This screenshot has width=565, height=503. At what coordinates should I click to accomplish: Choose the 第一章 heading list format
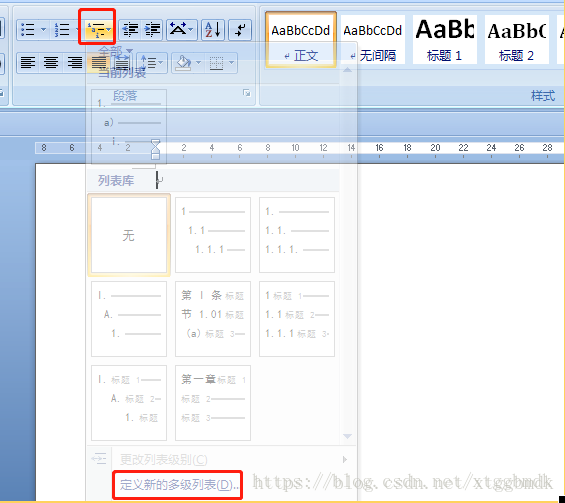[x=213, y=403]
